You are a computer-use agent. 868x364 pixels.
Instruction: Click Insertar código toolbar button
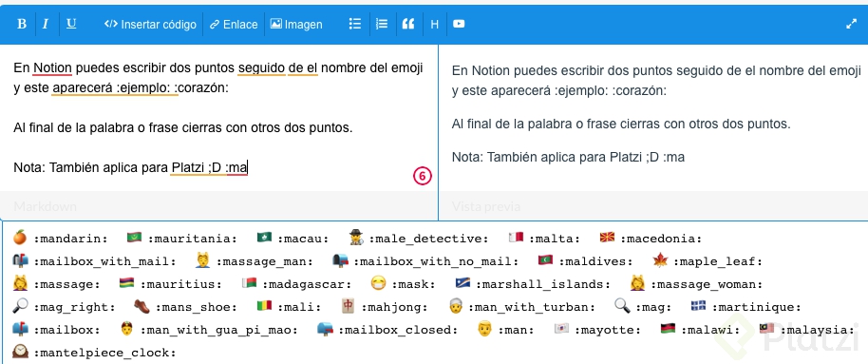(x=150, y=25)
